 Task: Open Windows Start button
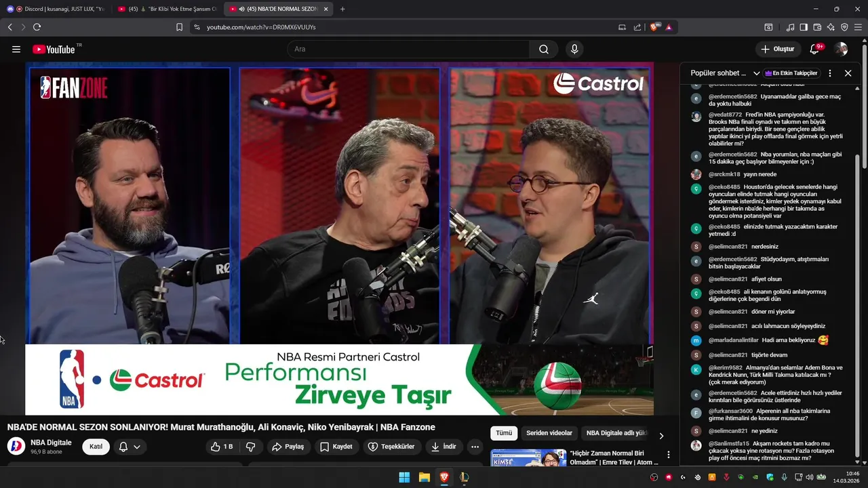coord(404,477)
